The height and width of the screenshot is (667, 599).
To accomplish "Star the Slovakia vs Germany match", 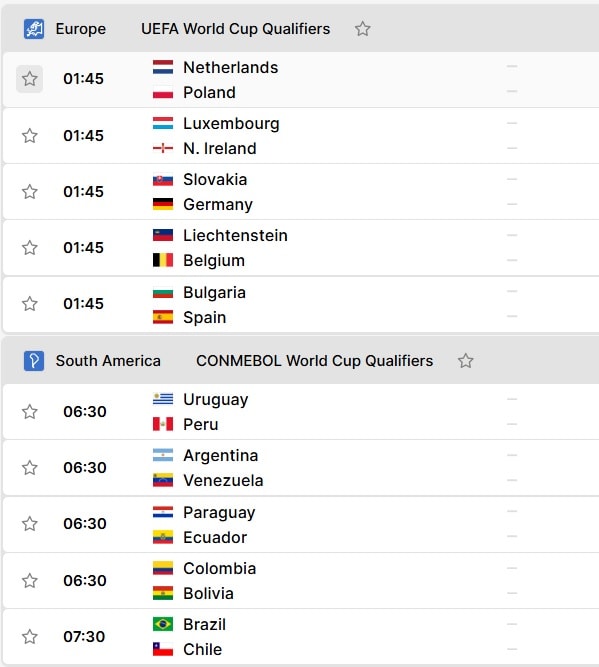I will click(x=29, y=192).
